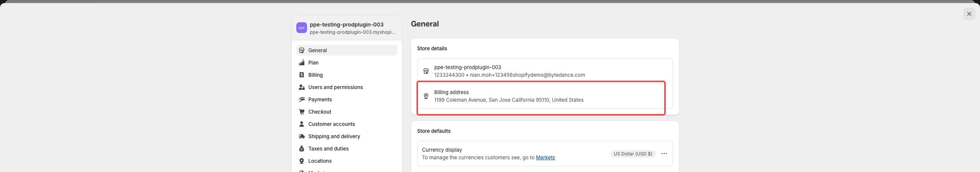980x172 pixels.
Task: Click the Shipping and delivery truck icon
Action: click(302, 136)
